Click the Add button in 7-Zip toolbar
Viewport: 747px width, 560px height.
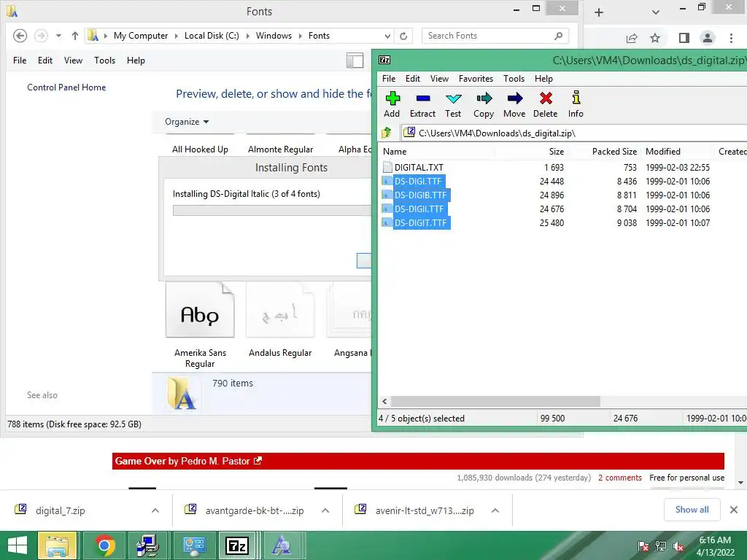tap(392, 104)
